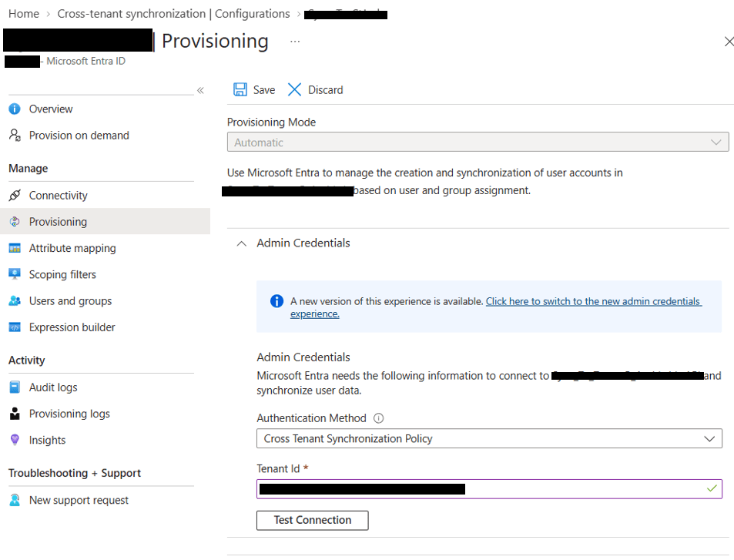Screen dimensions: 734x560
Task: Open Cross-tenant synchronization Configurations breadcrumb
Action: point(173,14)
